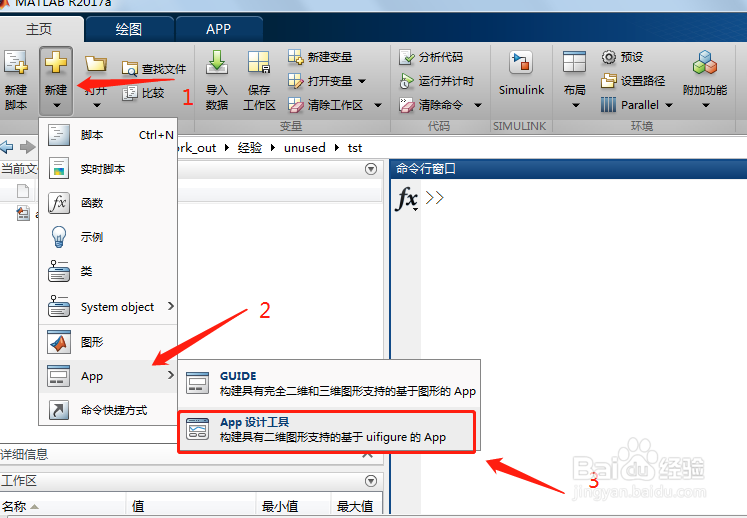Click the tst folder in address path
747x518 pixels.
[355, 148]
